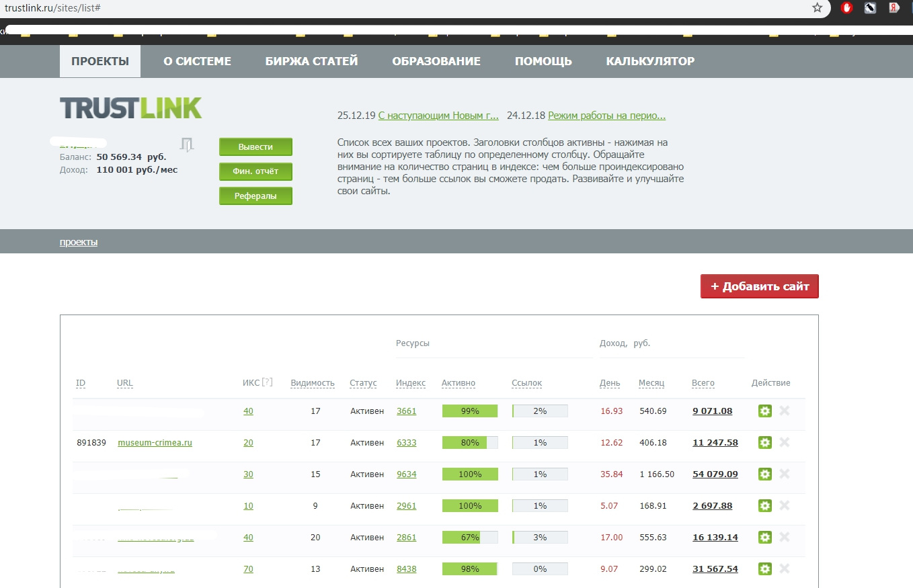Open the total income link 11 247.58
Screen dimensions: 913x588
(x=715, y=442)
